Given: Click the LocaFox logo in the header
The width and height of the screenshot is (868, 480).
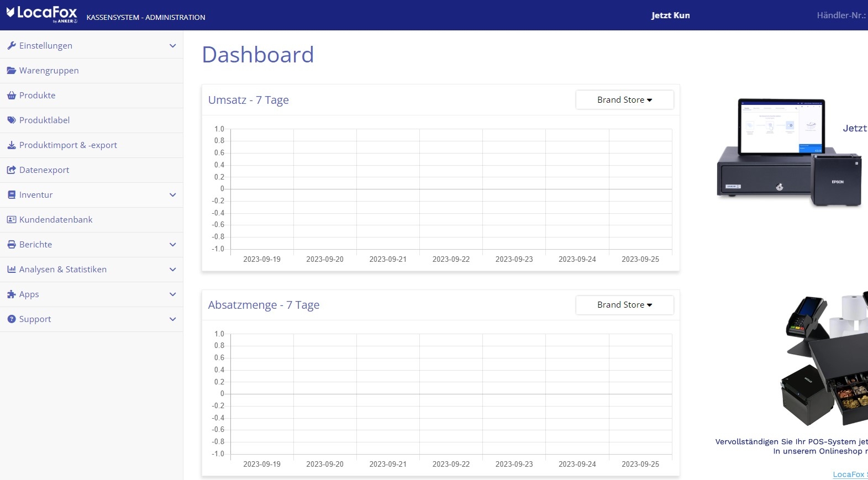Looking at the screenshot, I should 42,14.
